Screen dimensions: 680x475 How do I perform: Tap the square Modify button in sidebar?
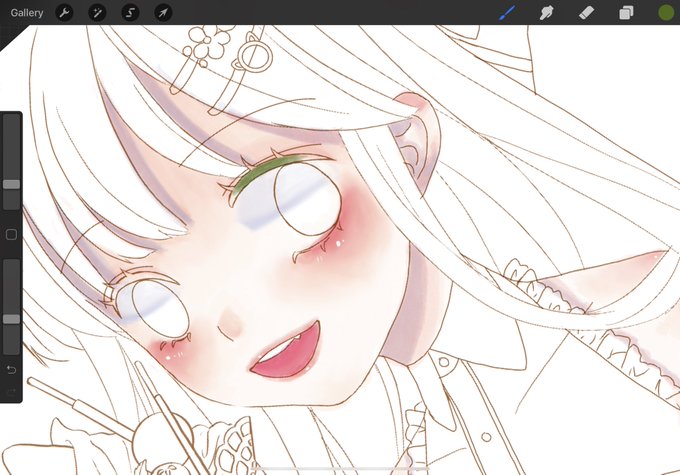point(12,235)
